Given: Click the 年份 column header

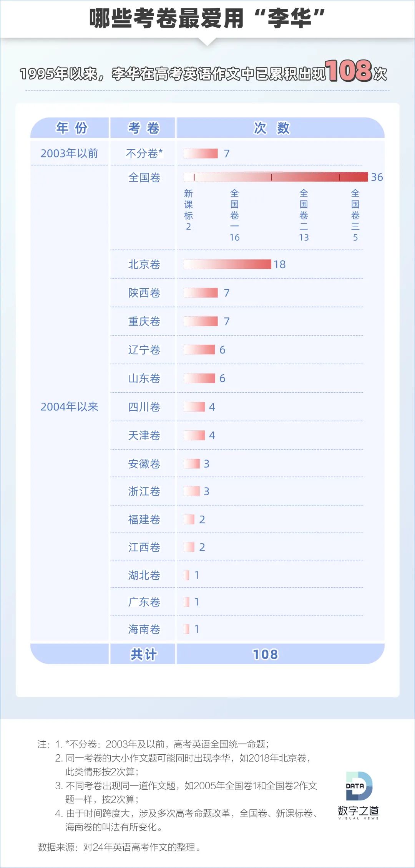Looking at the screenshot, I should coord(72,128).
